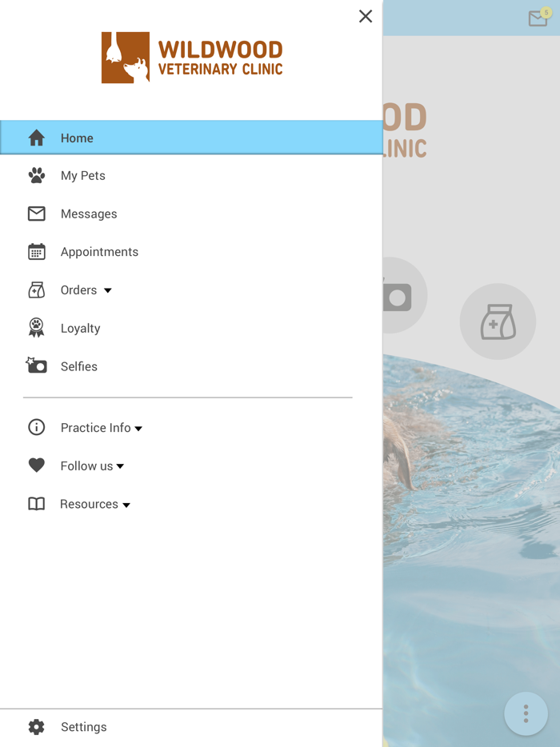The height and width of the screenshot is (747, 560).
Task: Click the Resources label
Action: point(89,504)
